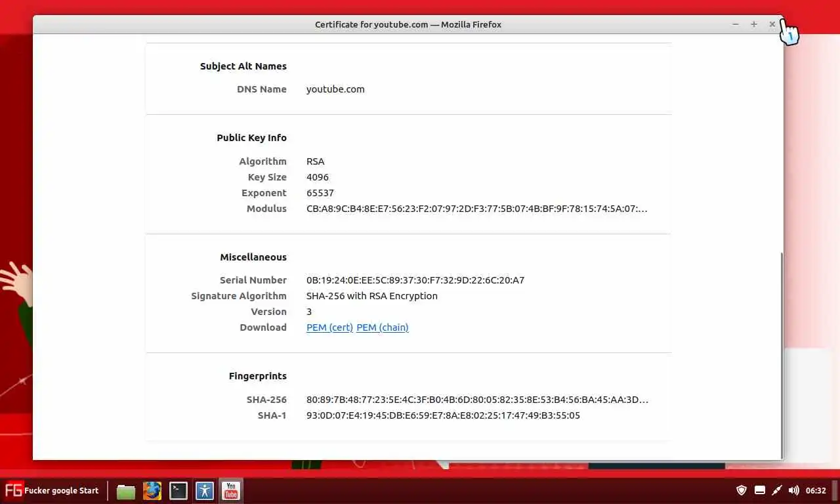Click the Fingerprints heading
The height and width of the screenshot is (504, 840).
258,376
